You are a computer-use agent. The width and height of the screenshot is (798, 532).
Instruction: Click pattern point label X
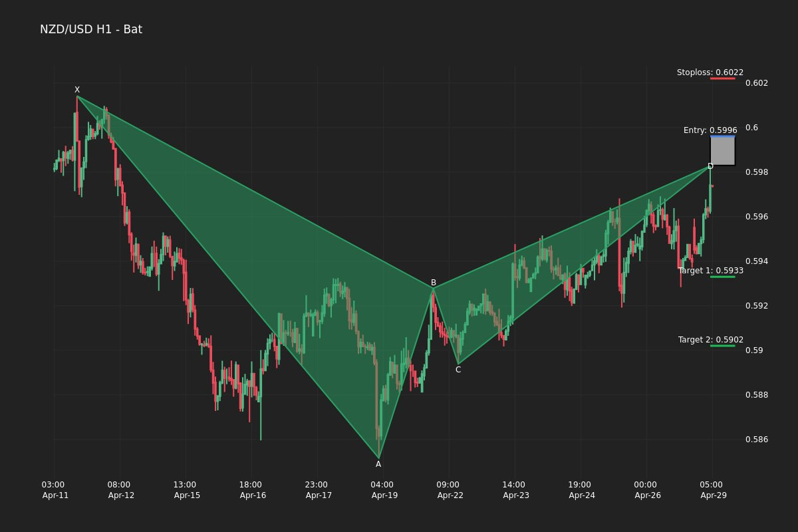77,90
